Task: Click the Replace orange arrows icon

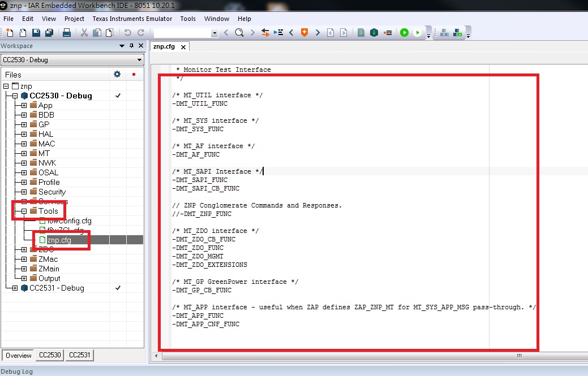Action: [x=265, y=33]
